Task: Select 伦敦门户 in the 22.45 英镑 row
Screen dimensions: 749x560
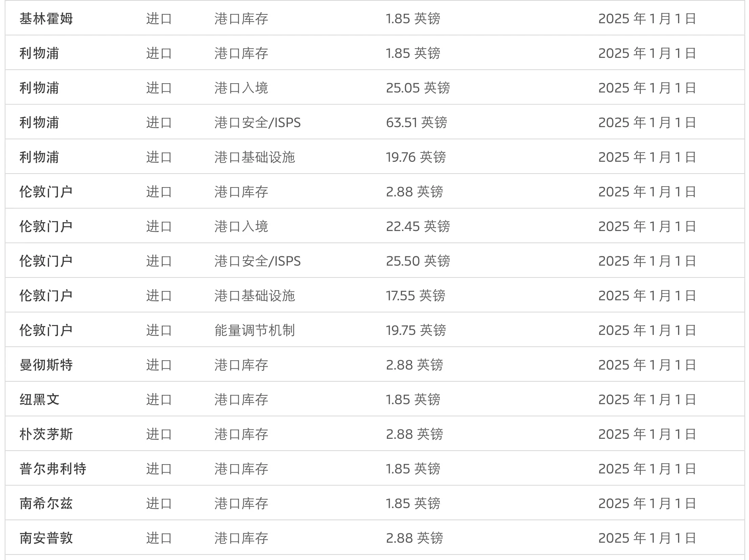Action: tap(46, 226)
